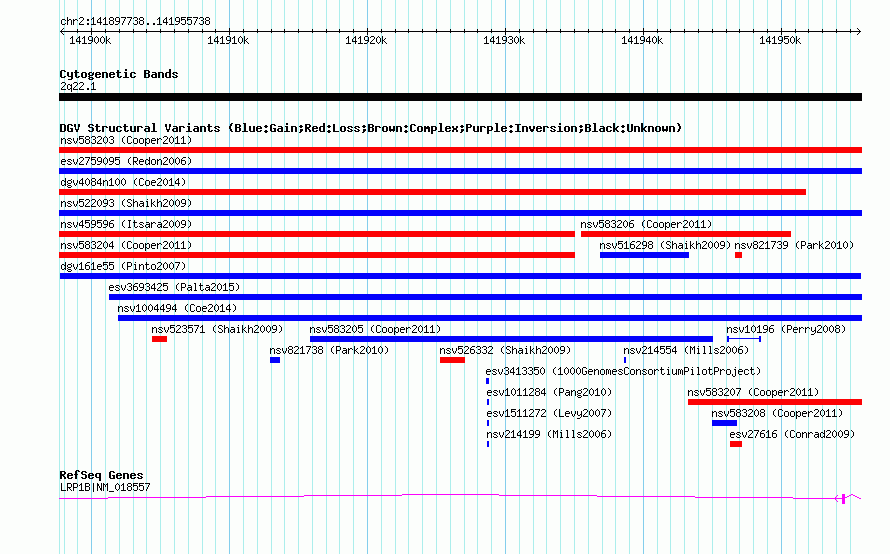Click the 141930k ruler tick label

(x=504, y=40)
